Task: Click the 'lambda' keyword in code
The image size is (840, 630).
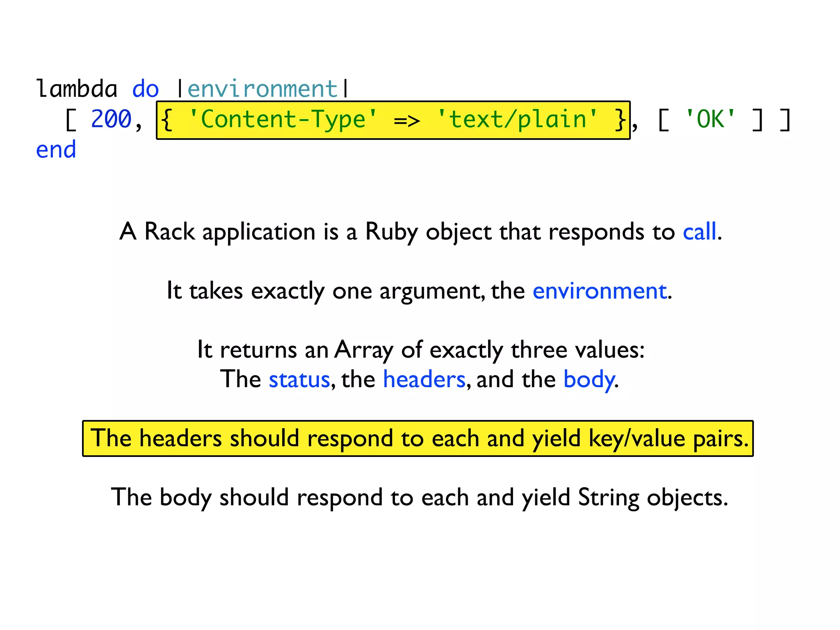Action: 77,89
